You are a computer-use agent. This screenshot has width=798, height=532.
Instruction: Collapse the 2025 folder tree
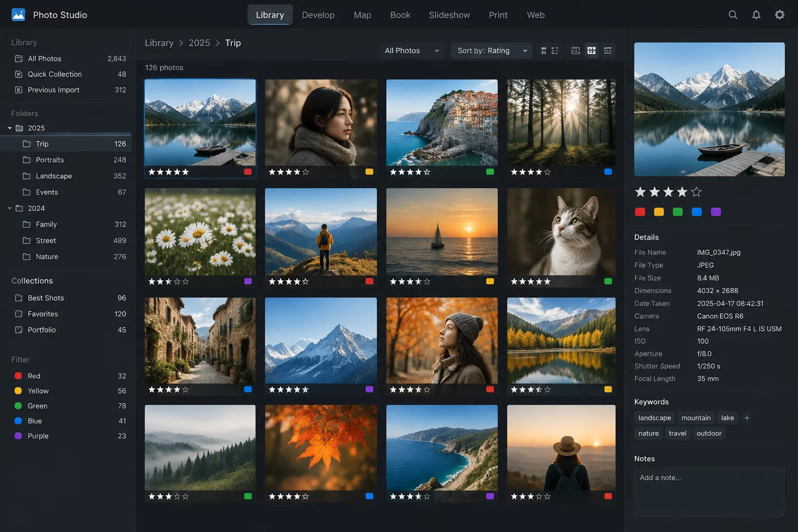click(x=10, y=128)
